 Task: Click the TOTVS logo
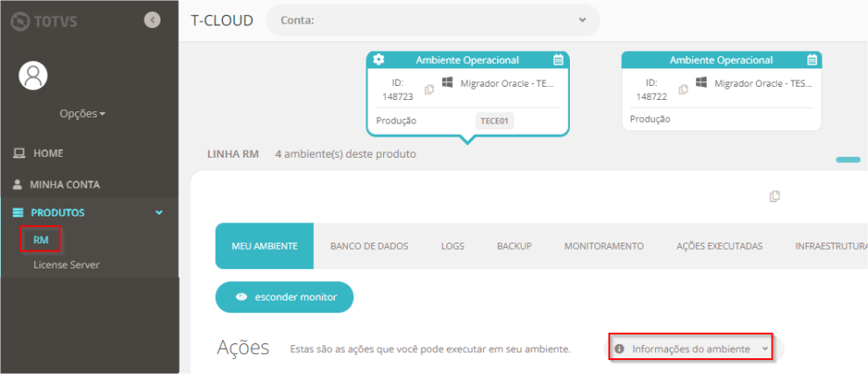[44, 21]
